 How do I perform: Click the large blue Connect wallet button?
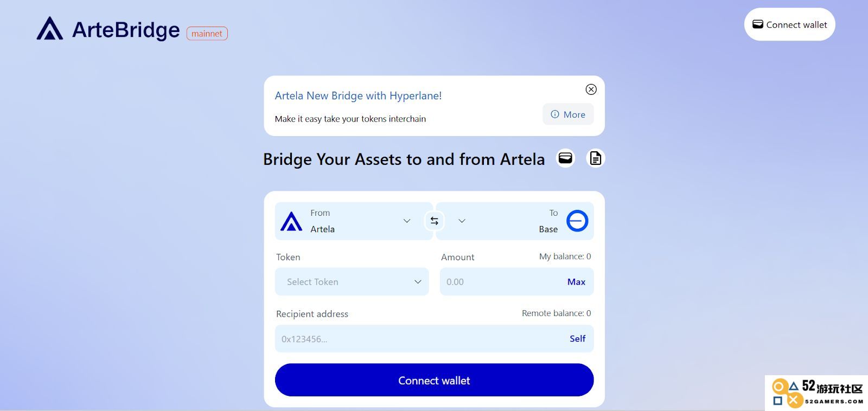coord(435,380)
